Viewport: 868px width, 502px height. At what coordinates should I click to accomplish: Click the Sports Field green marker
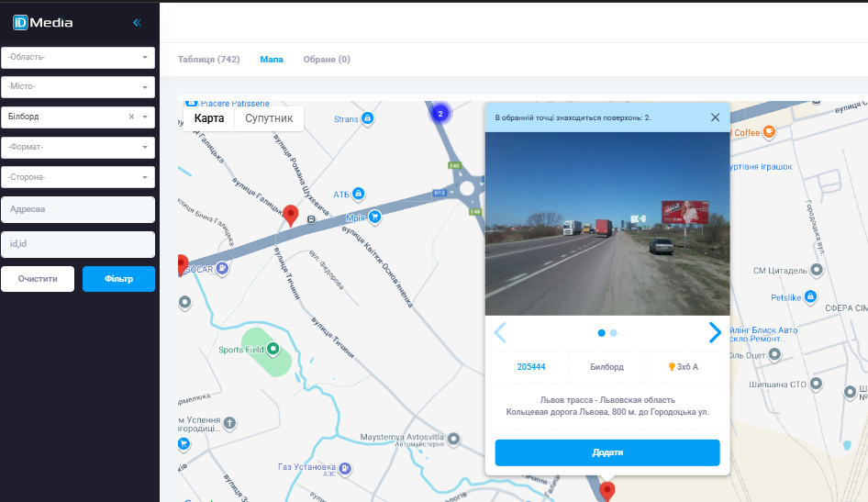click(x=273, y=349)
